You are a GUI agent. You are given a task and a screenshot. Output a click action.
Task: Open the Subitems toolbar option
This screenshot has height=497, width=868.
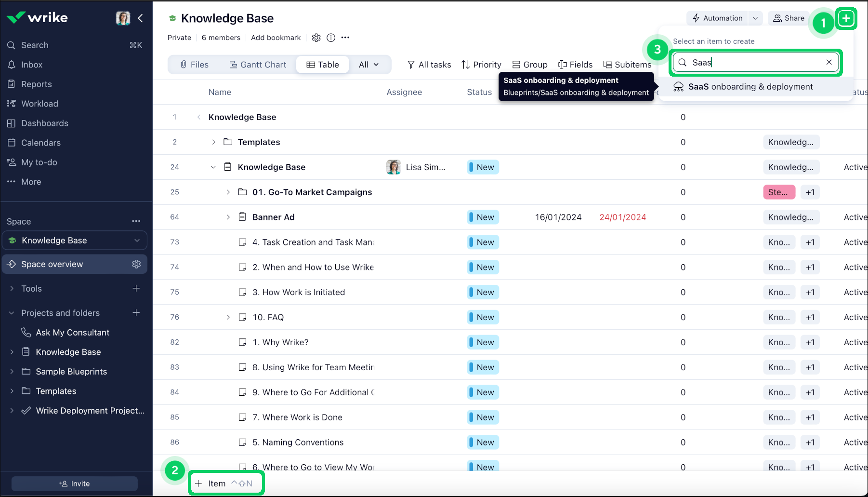(x=627, y=65)
